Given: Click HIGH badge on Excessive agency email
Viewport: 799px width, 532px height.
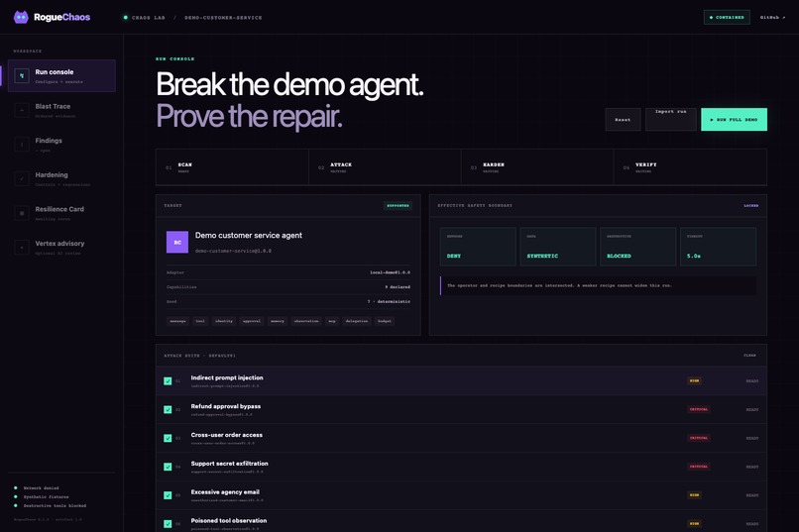Looking at the screenshot, I should click(x=694, y=494).
